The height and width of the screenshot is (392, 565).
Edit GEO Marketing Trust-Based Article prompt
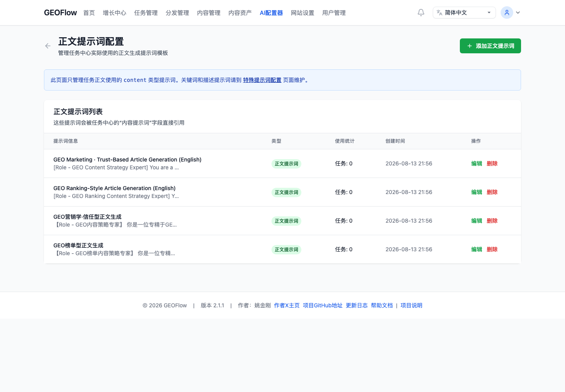[x=477, y=163]
